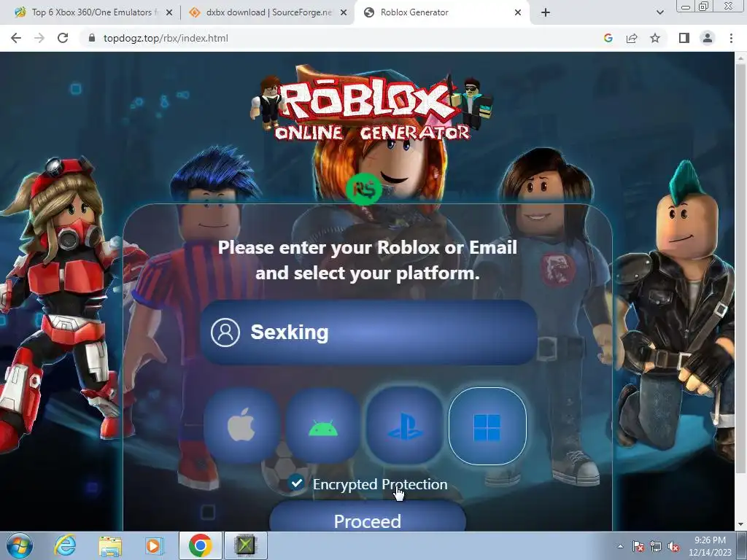Click the address bar URL topdogz.top
The width and height of the screenshot is (747, 560).
[166, 38]
